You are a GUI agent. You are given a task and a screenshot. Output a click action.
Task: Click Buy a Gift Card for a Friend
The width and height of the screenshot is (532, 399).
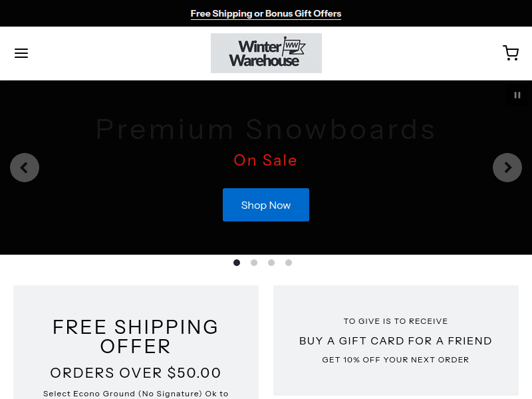click(x=396, y=340)
